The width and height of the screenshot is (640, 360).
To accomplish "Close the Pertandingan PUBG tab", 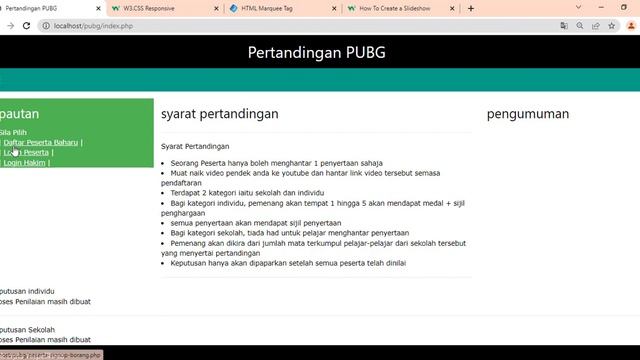I will click(98, 8).
